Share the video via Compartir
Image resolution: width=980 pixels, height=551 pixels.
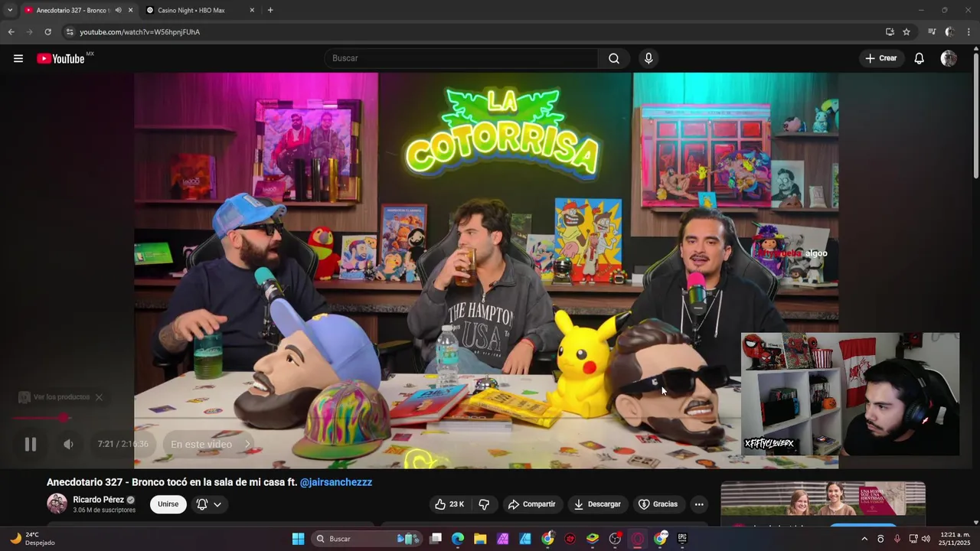[532, 504]
